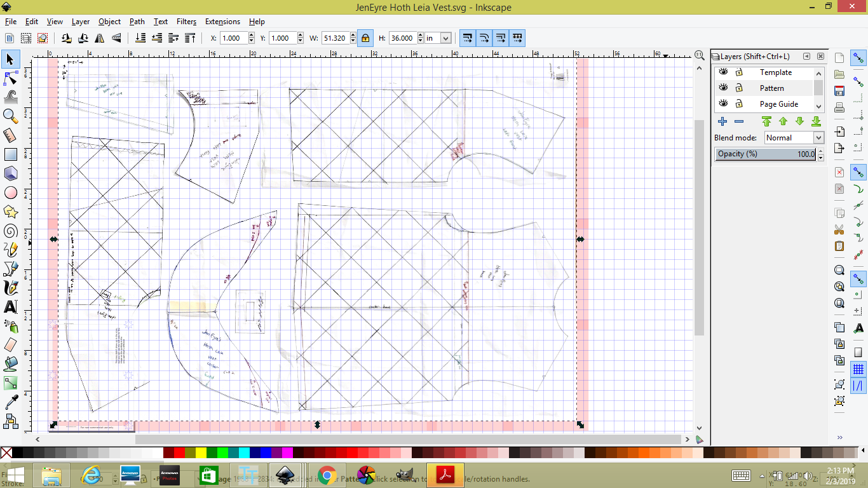The image size is (868, 488).
Task: Select the Pencil freehand tool
Action: tap(10, 249)
